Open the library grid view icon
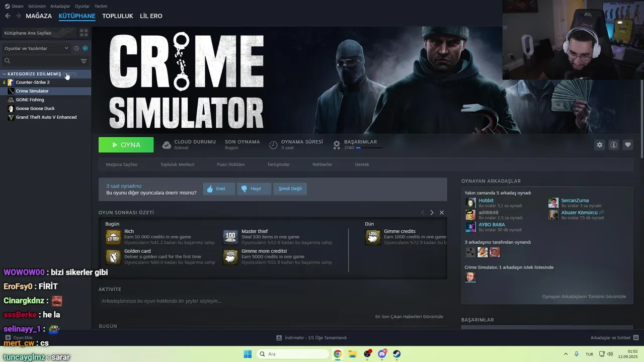 84,33
